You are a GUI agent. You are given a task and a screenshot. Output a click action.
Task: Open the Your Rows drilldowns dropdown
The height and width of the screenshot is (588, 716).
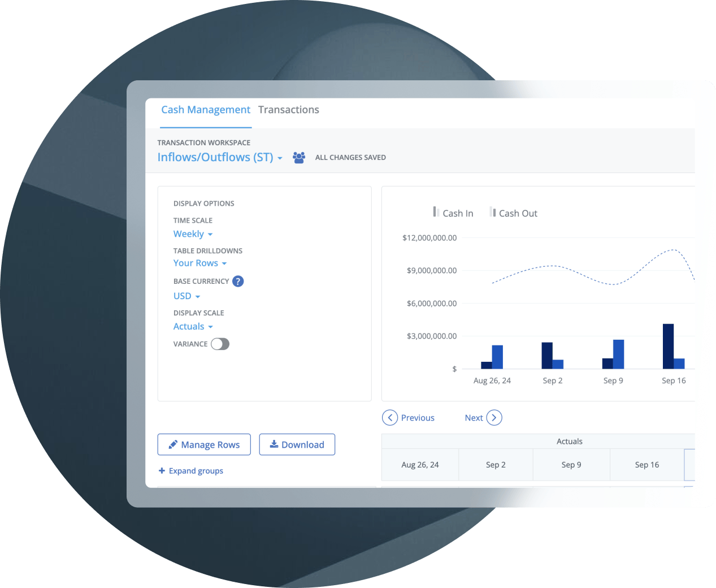tap(199, 263)
